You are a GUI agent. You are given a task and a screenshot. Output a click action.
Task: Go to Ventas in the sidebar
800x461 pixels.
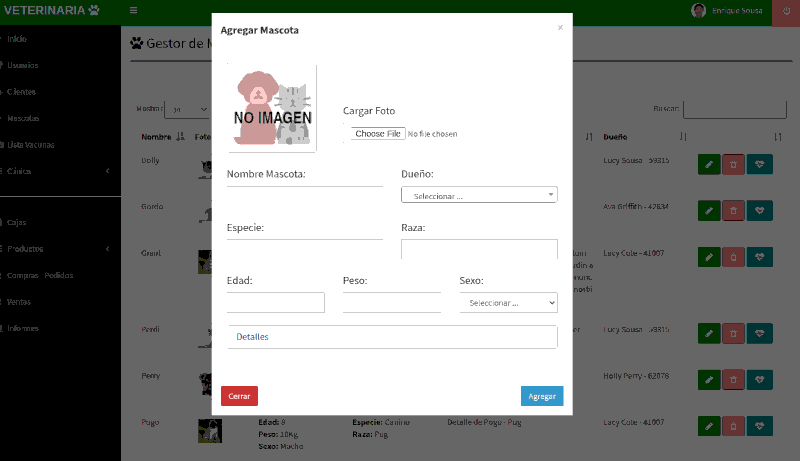(19, 301)
